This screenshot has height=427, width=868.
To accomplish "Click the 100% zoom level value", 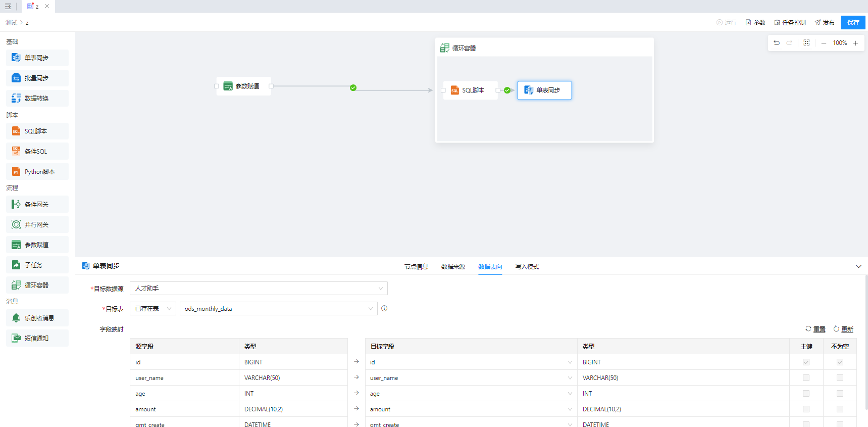I will pos(840,43).
